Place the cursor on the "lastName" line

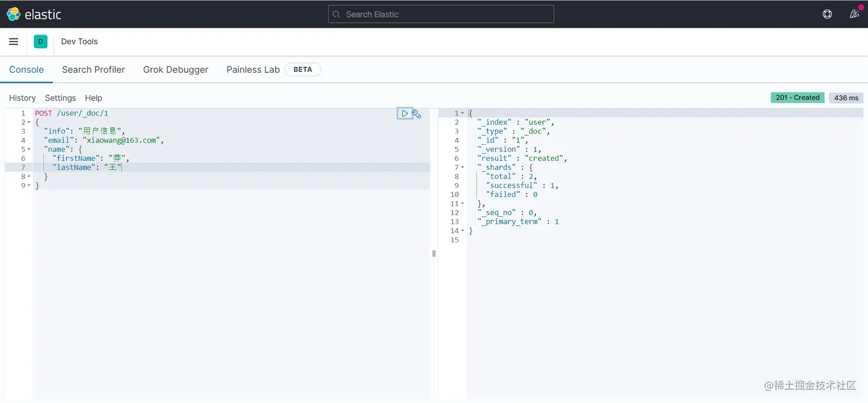[x=87, y=167]
